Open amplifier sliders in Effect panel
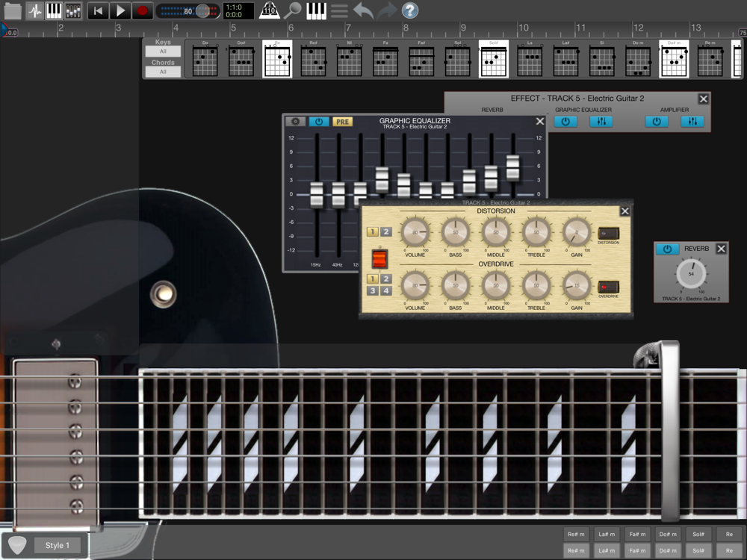 click(692, 122)
